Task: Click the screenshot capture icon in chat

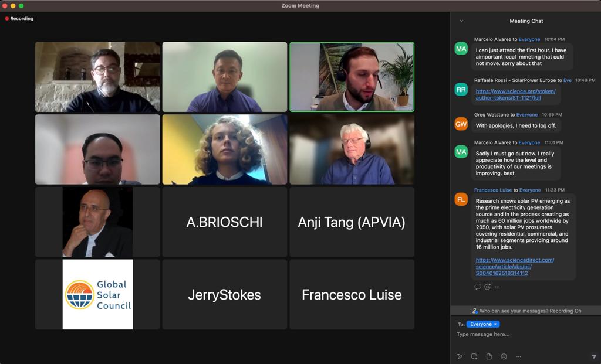Action: pyautogui.click(x=474, y=356)
